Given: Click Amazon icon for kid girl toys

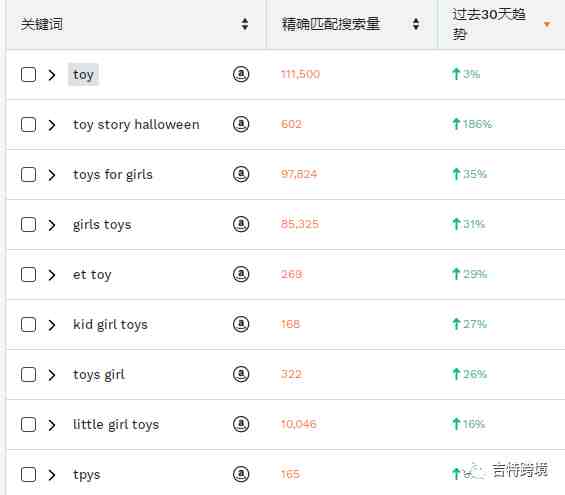Looking at the screenshot, I should click(241, 324).
